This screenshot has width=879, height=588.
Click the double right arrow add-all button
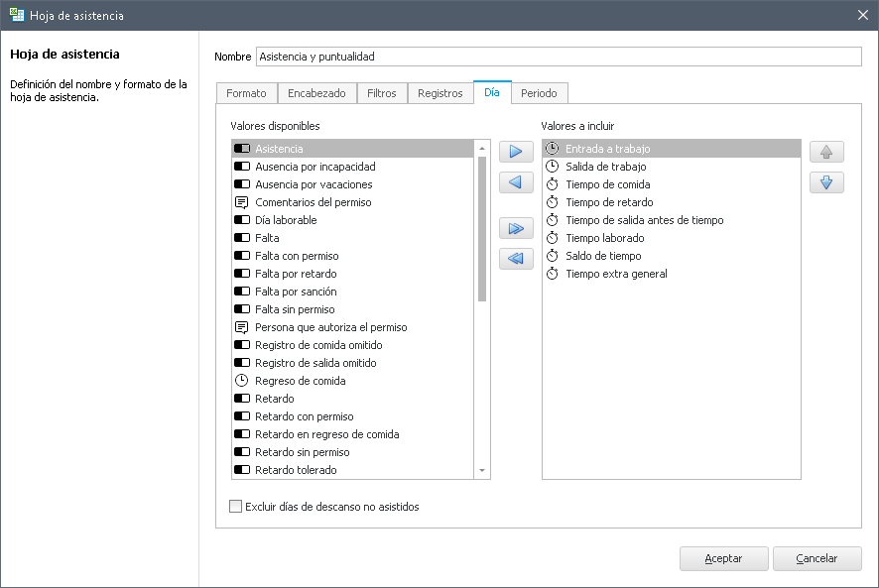point(516,229)
